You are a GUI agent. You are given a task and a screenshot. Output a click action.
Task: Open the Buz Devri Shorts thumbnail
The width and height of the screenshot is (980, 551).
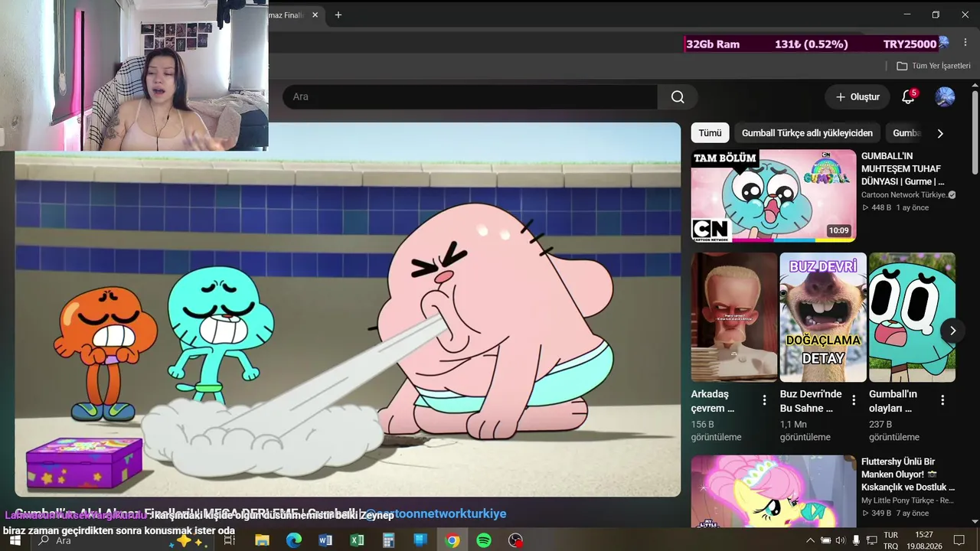tap(823, 317)
